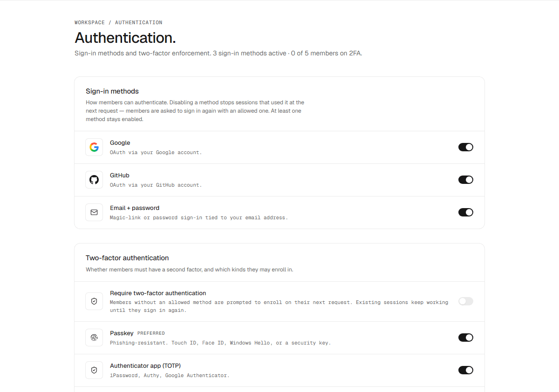The image size is (559, 392).
Task: Click the AUTHENTICATION breadcrumb
Action: [x=139, y=22]
